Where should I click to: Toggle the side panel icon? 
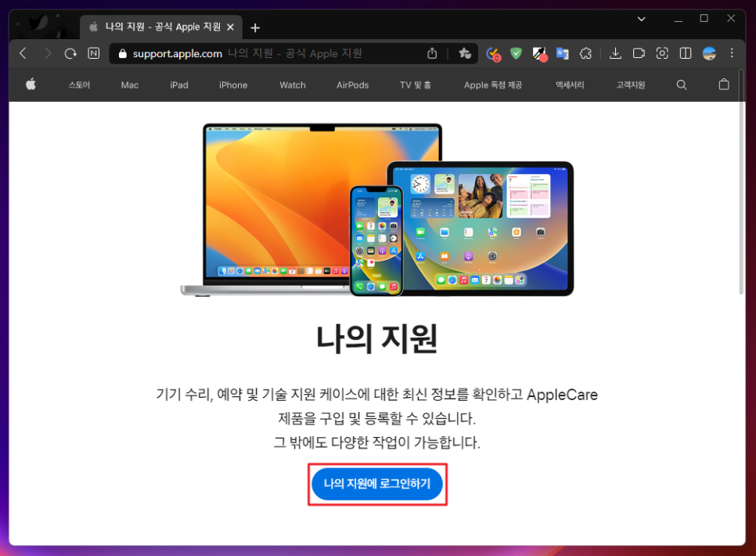point(685,53)
